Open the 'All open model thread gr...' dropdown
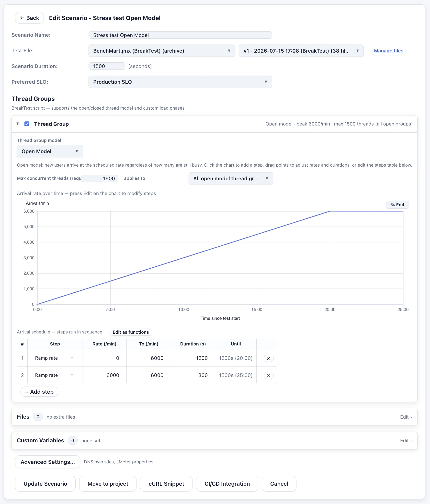Image resolution: width=430 pixels, height=504 pixels. click(x=230, y=178)
